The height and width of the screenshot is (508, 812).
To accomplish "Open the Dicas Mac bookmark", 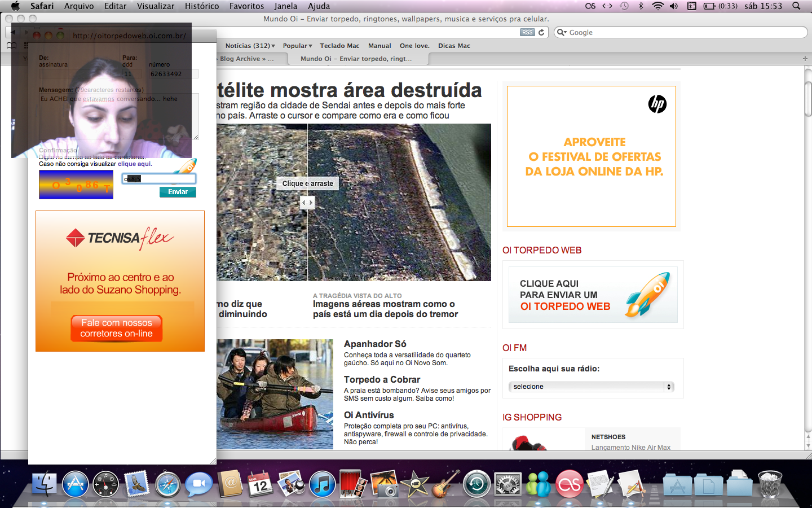I will [x=454, y=46].
